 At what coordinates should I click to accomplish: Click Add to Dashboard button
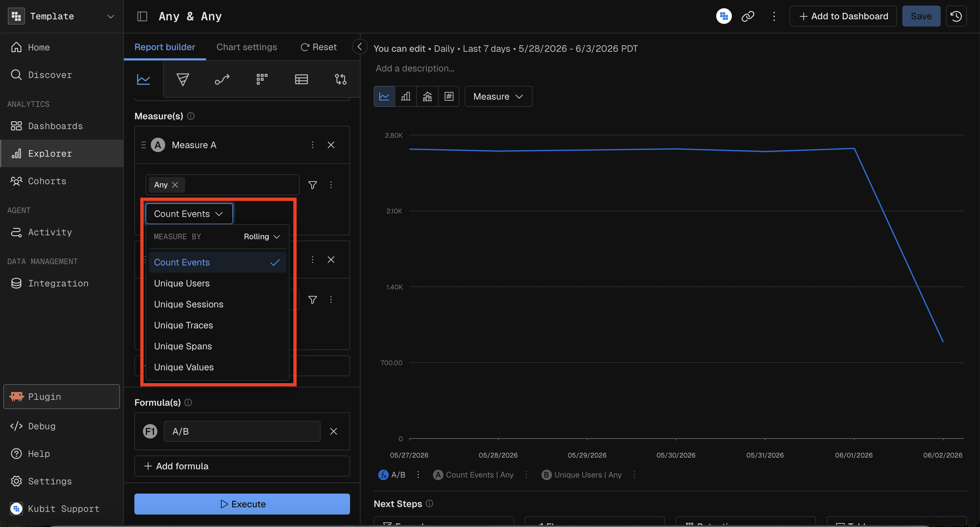[843, 16]
